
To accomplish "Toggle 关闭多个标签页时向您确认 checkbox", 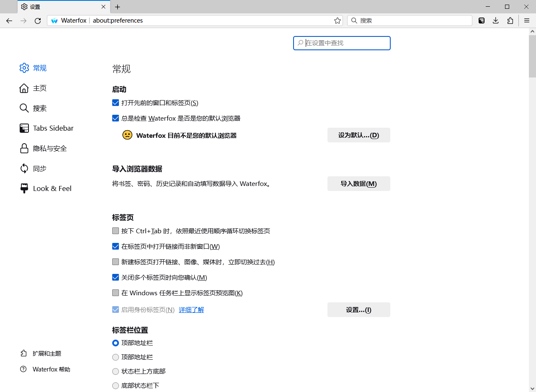I will (x=116, y=277).
